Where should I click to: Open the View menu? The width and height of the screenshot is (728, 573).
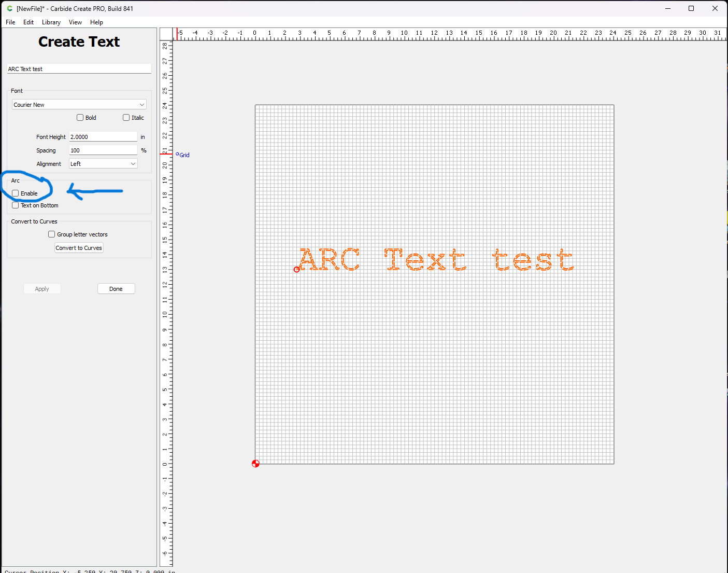click(x=75, y=22)
